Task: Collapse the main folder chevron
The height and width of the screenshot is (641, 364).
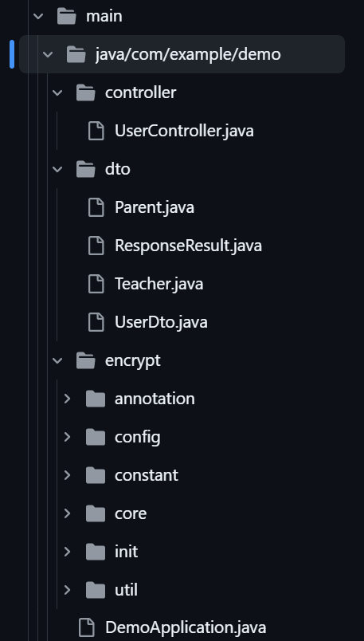Action: (38, 17)
